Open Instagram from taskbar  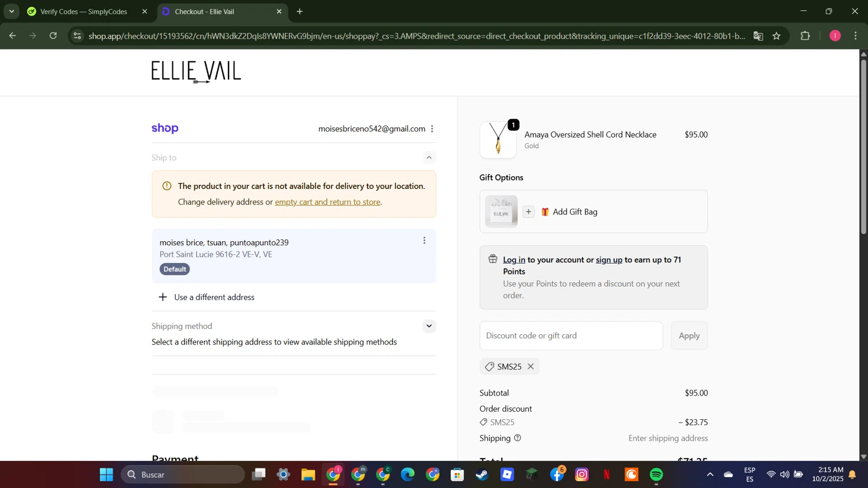pyautogui.click(x=582, y=475)
